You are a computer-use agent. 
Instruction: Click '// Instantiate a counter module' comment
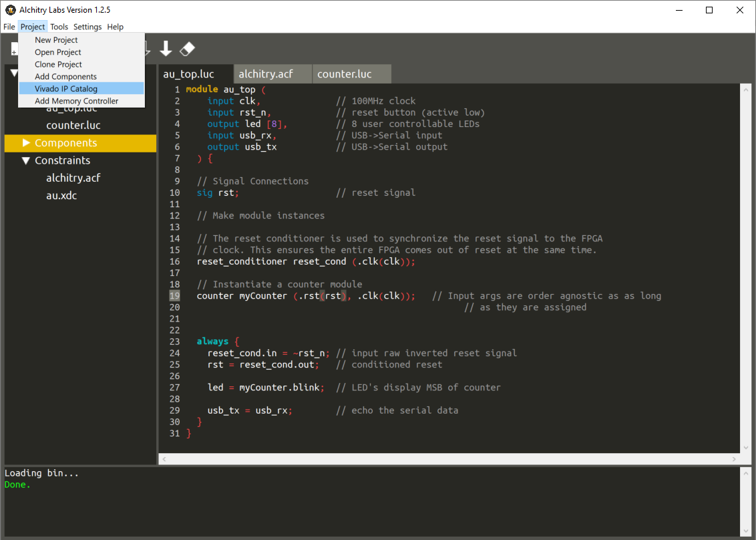click(280, 284)
